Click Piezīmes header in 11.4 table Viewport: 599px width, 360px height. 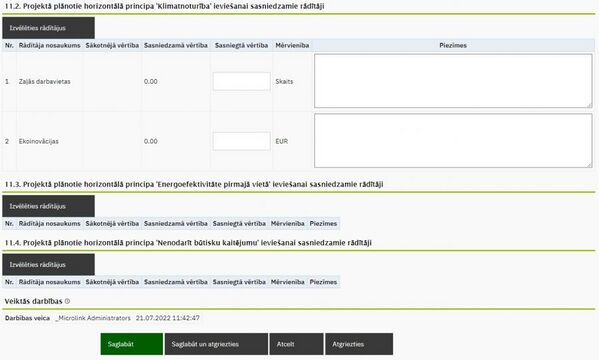tap(323, 282)
